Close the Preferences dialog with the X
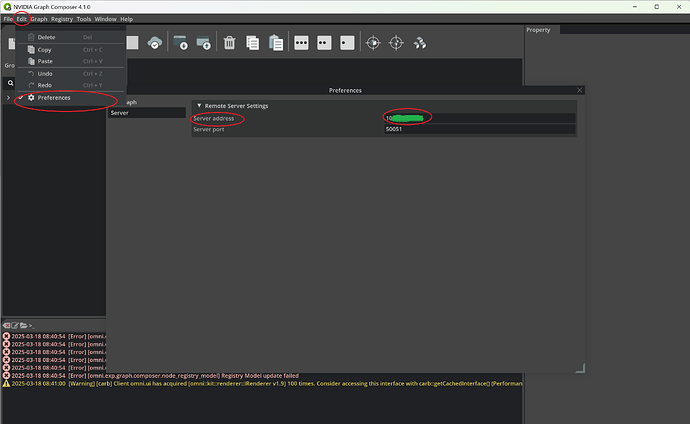 tap(580, 90)
